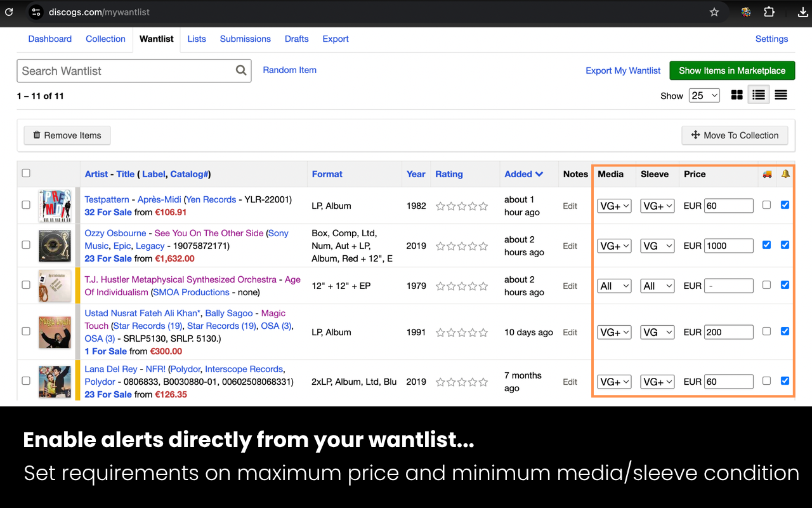Open the Export My Wantlist link
This screenshot has height=508, width=812.
click(623, 70)
